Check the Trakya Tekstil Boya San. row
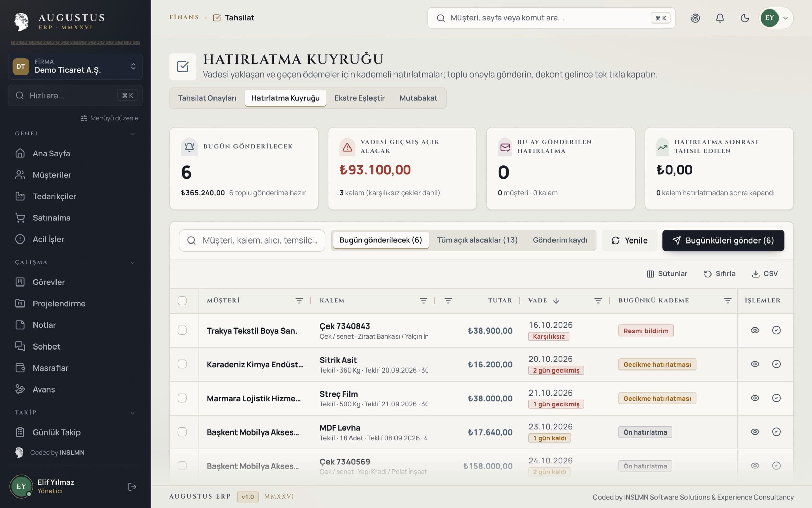The image size is (812, 508). [x=182, y=330]
